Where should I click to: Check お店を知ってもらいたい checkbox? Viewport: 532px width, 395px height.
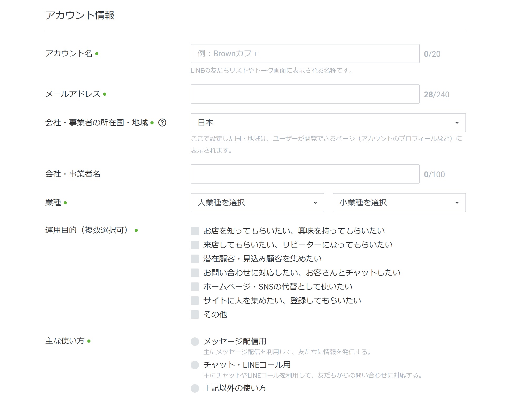[195, 231]
